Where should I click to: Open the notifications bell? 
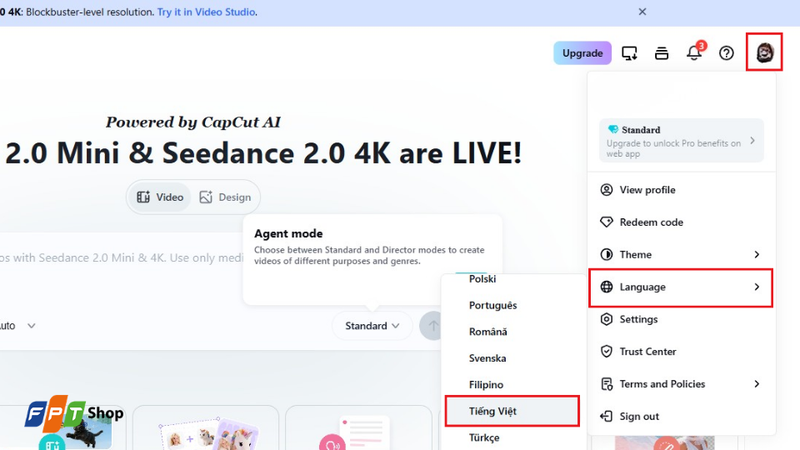(694, 53)
